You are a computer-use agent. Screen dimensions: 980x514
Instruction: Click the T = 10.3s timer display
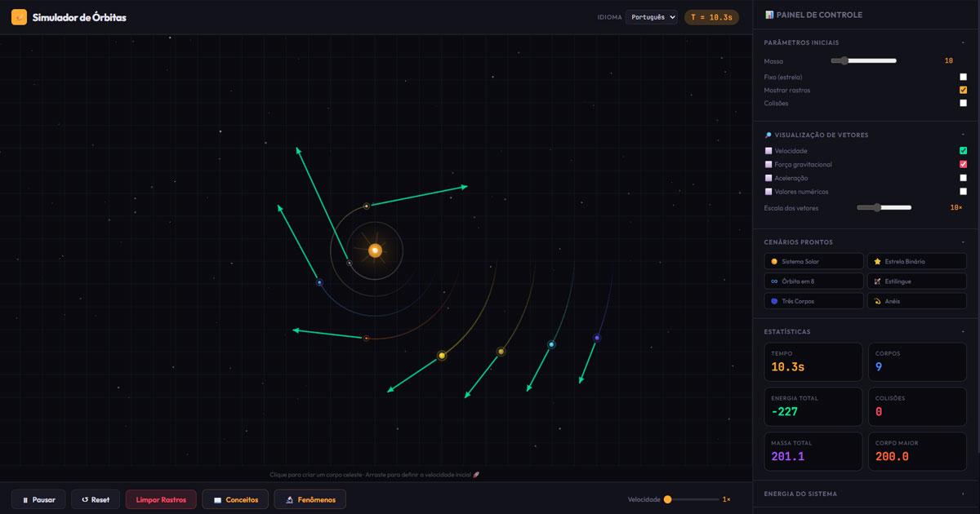point(711,16)
